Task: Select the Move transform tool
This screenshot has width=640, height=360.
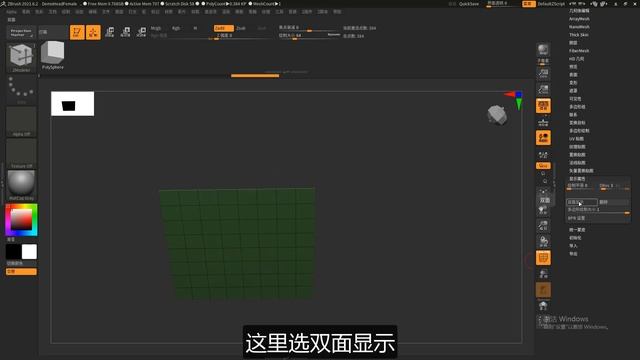Action: (109, 32)
